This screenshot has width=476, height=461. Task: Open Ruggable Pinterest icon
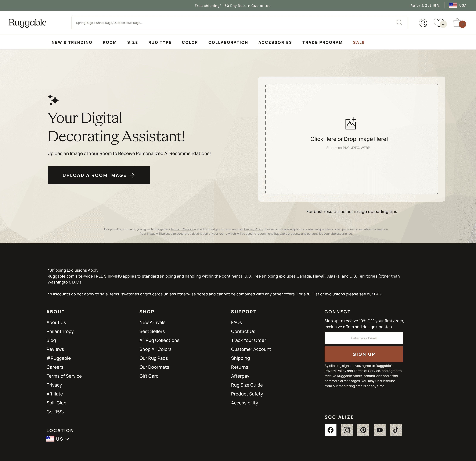(x=363, y=430)
